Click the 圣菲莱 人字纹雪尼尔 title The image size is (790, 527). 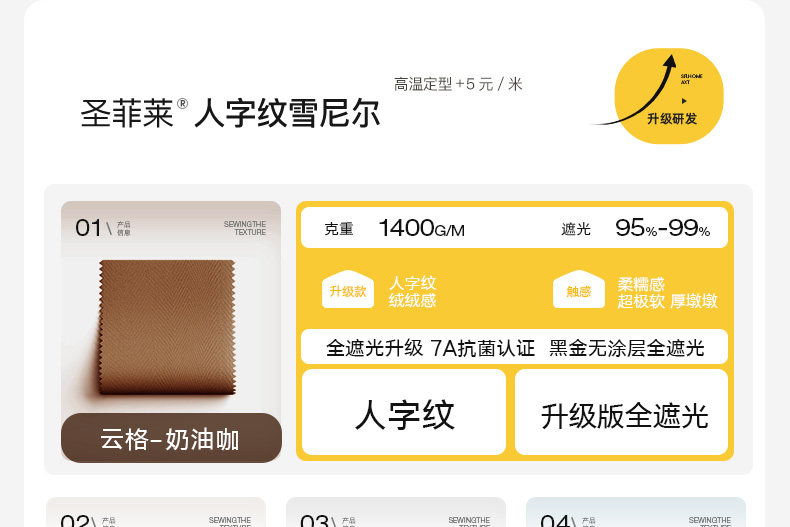pyautogui.click(x=230, y=113)
